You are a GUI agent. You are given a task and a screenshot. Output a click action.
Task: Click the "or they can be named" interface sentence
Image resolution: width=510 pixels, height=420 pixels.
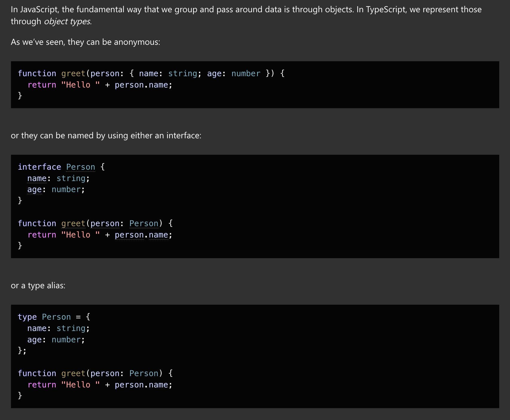click(106, 136)
